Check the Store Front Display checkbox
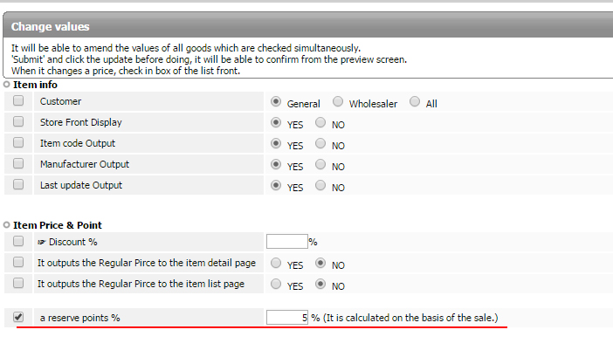 [x=18, y=122]
